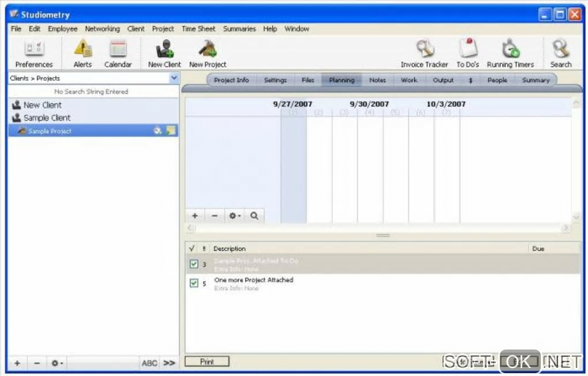Toggle checkbox for Sample Proj. Attached To Do
Screen dimensions: 588x376
click(x=194, y=264)
